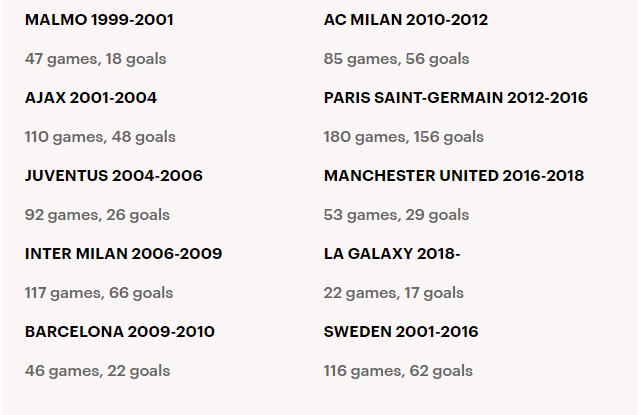Click the SWEDEN 2001-2016 heading

pyautogui.click(x=401, y=332)
